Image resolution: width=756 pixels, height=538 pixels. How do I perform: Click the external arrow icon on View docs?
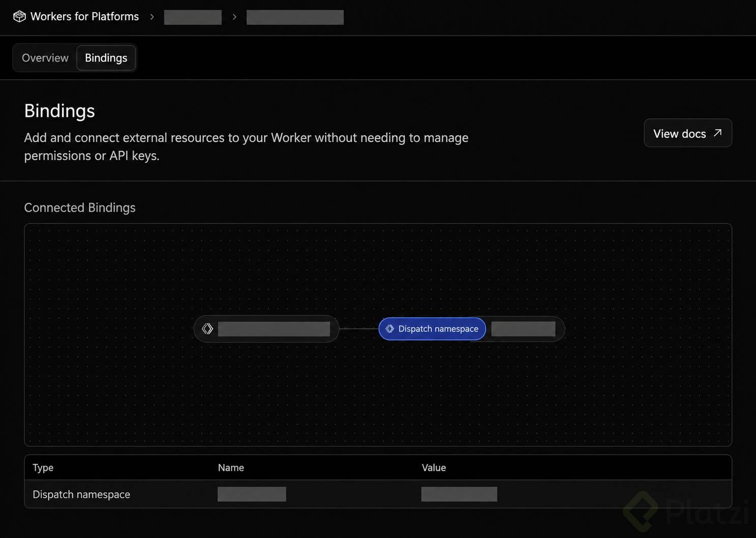coord(717,133)
